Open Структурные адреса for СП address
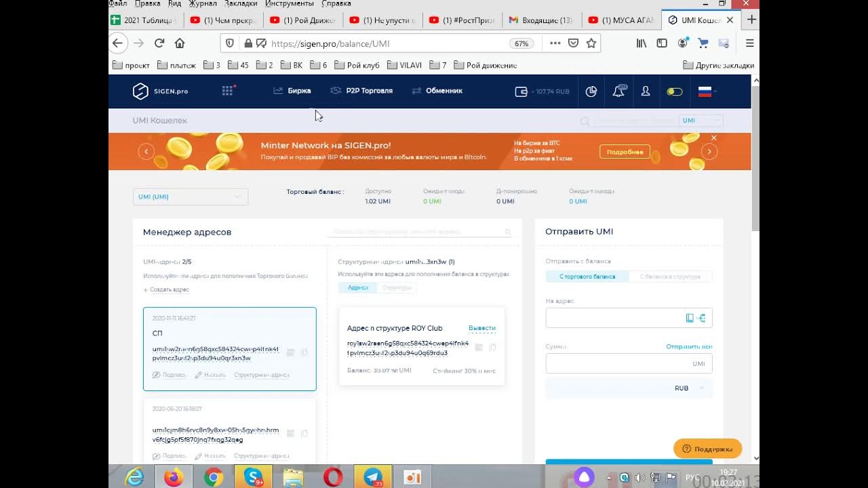This screenshot has height=488, width=868. [262, 375]
